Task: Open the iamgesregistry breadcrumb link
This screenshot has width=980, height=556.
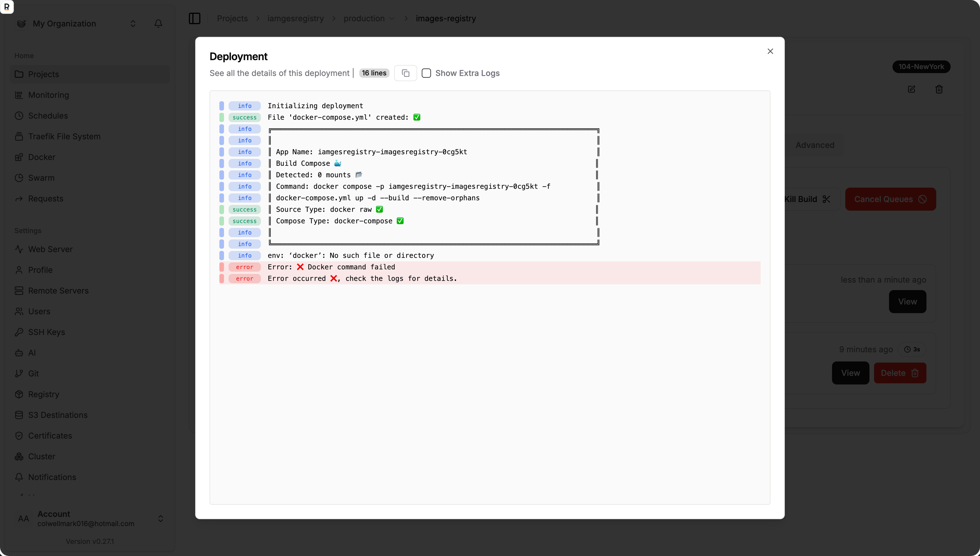Action: click(295, 18)
